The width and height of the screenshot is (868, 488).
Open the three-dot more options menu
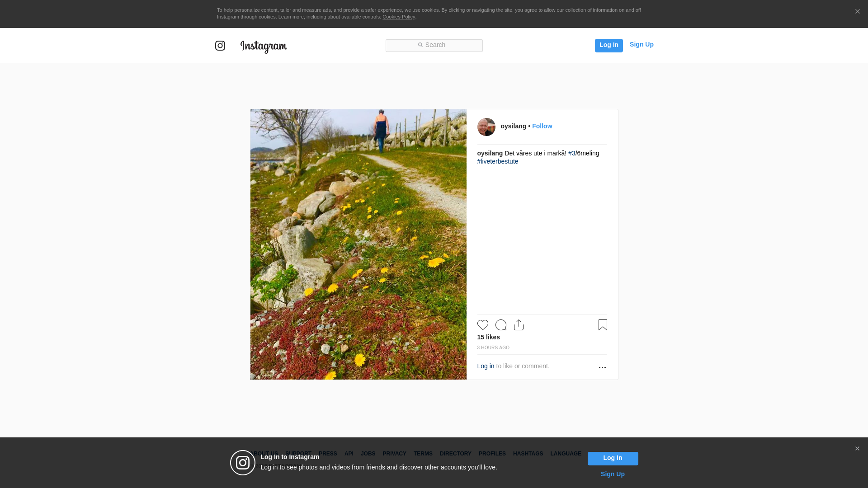(x=602, y=367)
